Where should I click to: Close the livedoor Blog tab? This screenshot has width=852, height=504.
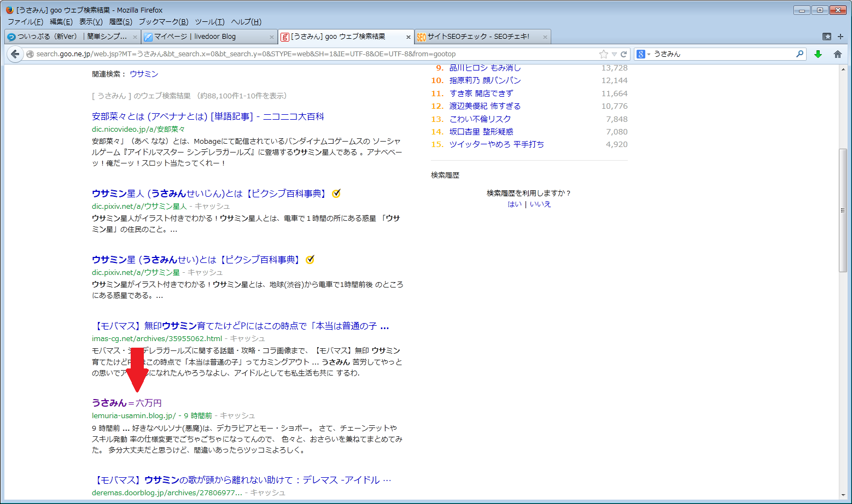(x=272, y=37)
